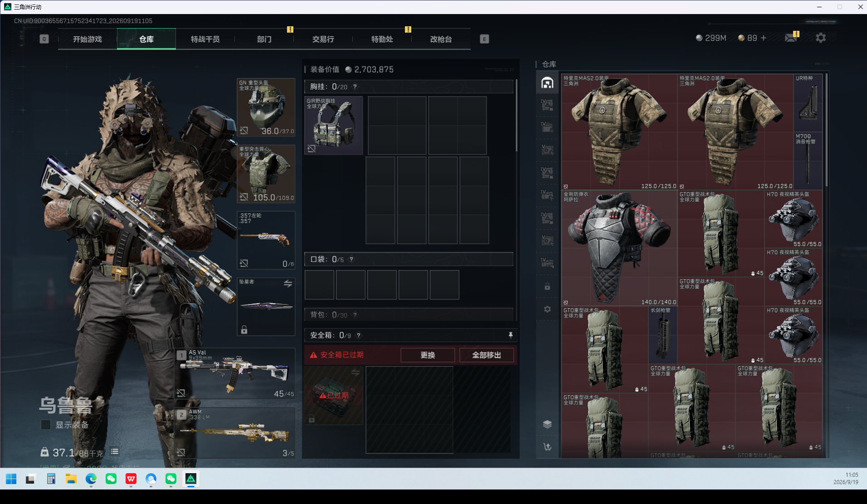Select the GN 重型头盔 helmet slot

(266, 107)
